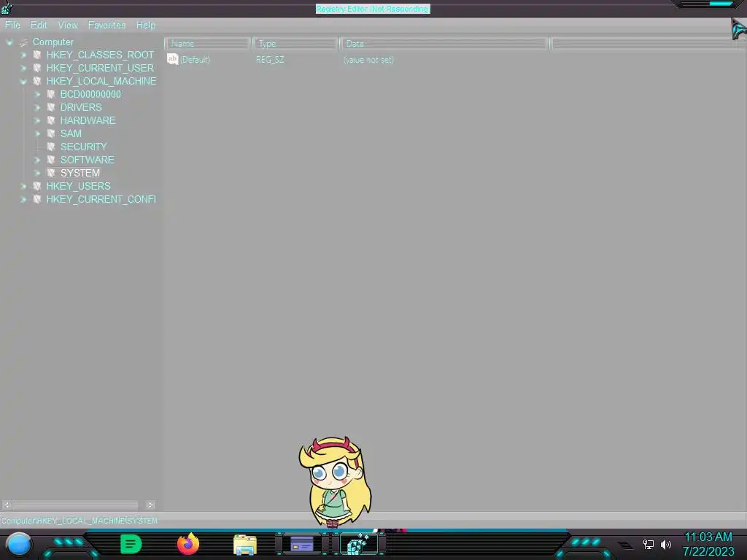Collapse HKEY_LOCAL_MACHINE arrow

click(x=23, y=82)
